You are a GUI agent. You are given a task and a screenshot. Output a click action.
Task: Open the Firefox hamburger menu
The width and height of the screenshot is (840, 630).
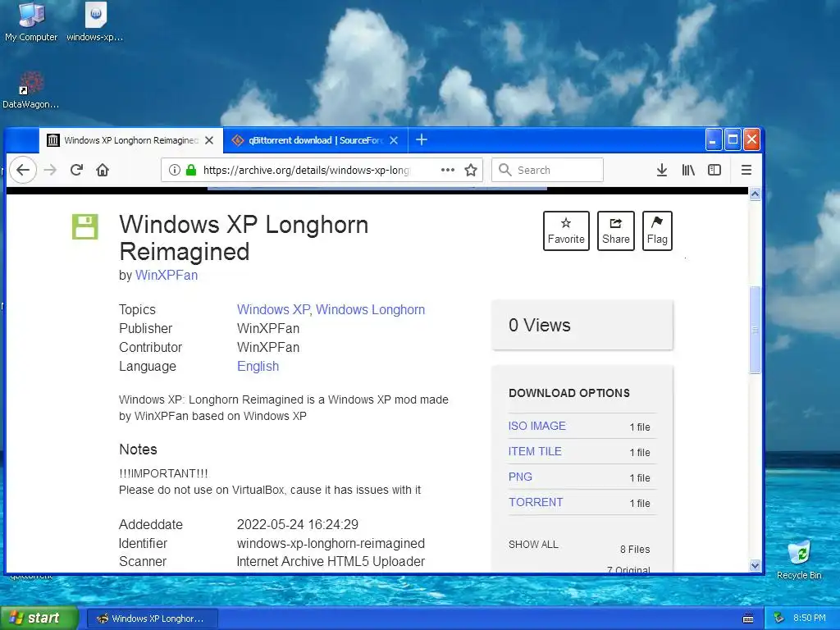[x=746, y=170]
